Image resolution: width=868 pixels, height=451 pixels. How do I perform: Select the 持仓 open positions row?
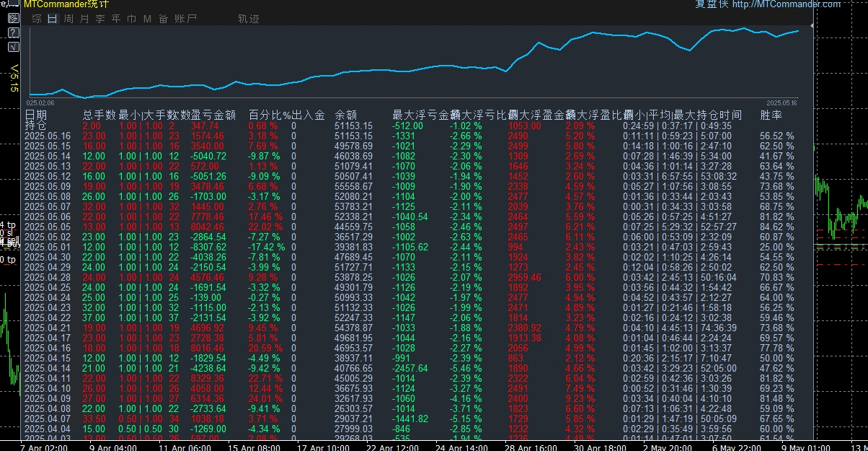coord(36,126)
